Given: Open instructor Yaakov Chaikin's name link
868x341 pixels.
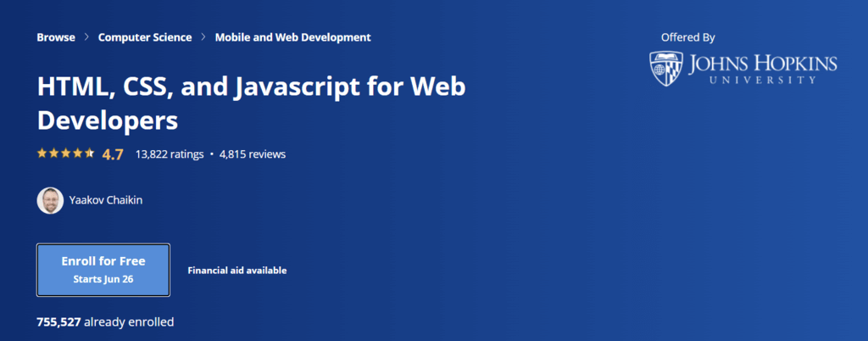Looking at the screenshot, I should (x=105, y=200).
